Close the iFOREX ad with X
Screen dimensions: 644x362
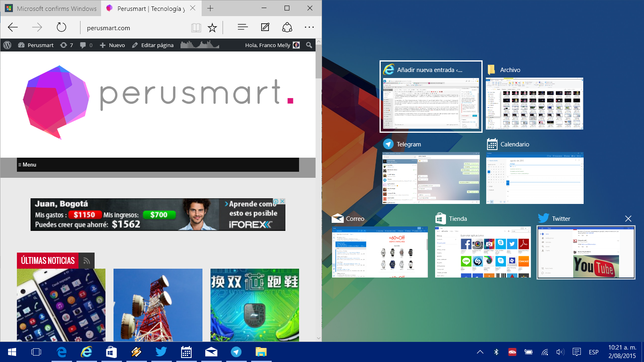pyautogui.click(x=283, y=201)
